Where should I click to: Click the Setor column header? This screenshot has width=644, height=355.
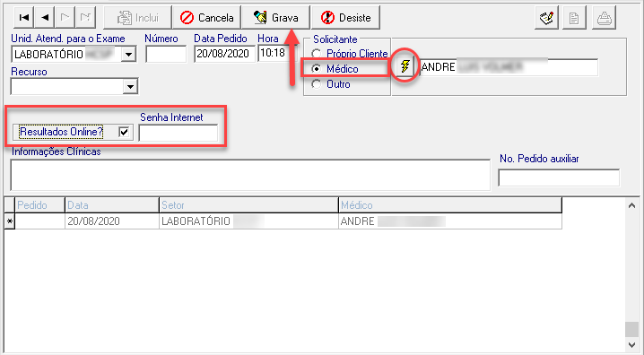point(248,205)
